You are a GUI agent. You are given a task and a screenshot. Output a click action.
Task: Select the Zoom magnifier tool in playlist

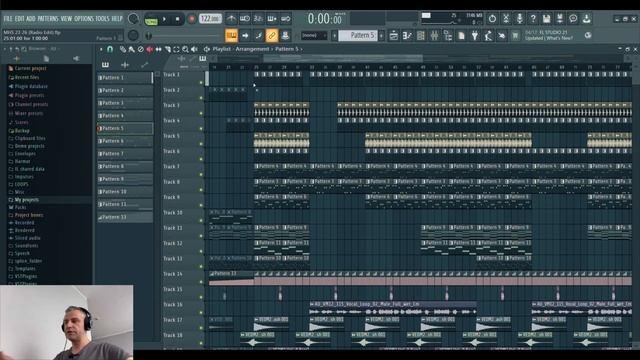tap(185, 49)
